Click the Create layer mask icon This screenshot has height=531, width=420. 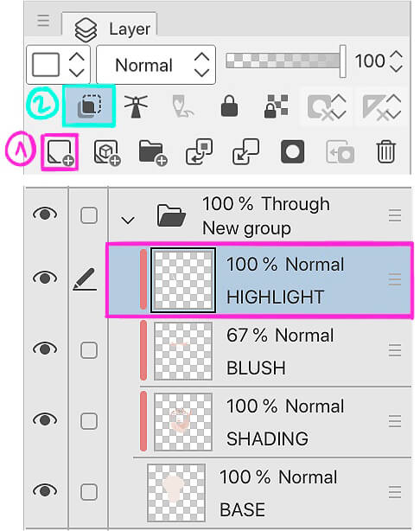(292, 151)
